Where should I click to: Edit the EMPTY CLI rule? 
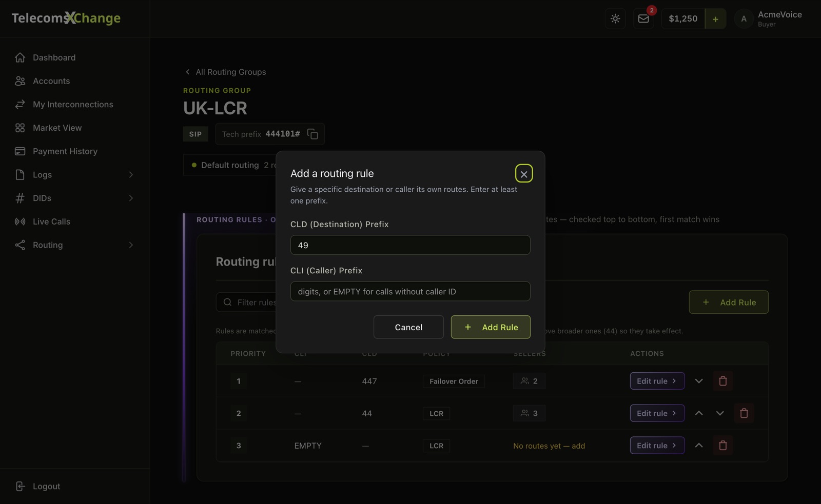(x=657, y=446)
